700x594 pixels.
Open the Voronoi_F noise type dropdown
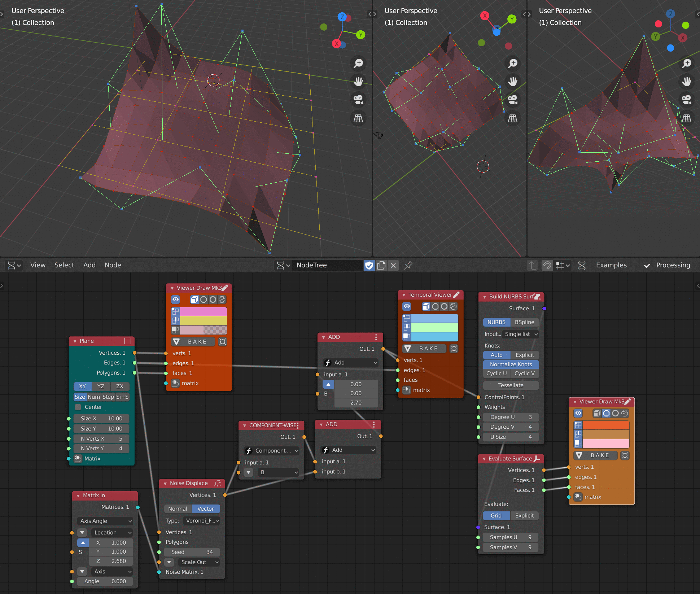202,520
